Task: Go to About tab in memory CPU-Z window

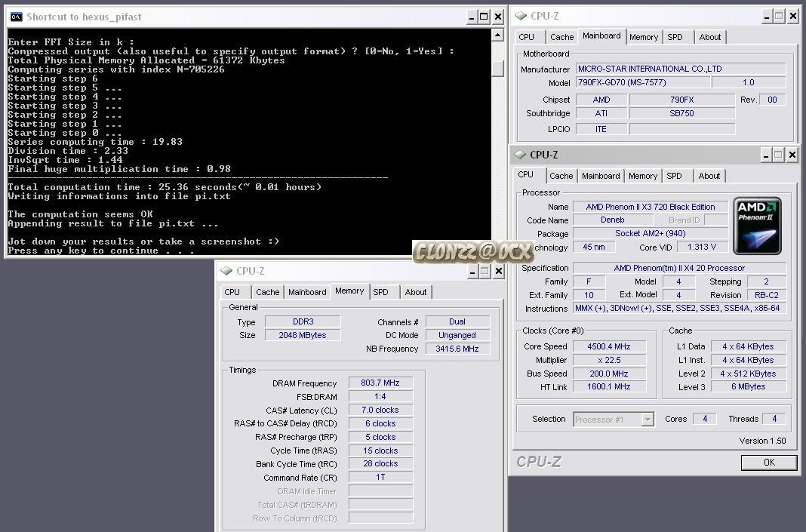Action: [x=415, y=292]
